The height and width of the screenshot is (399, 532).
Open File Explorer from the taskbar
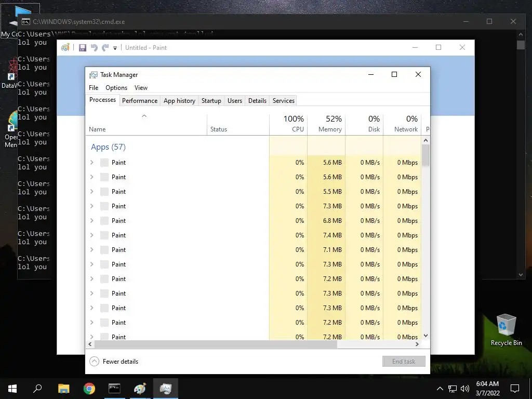tap(63, 388)
